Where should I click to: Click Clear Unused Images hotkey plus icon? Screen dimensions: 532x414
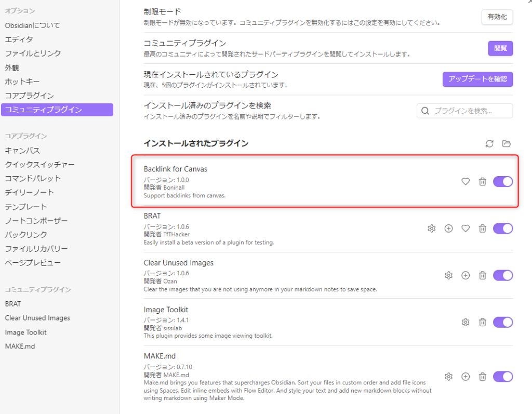pos(465,275)
